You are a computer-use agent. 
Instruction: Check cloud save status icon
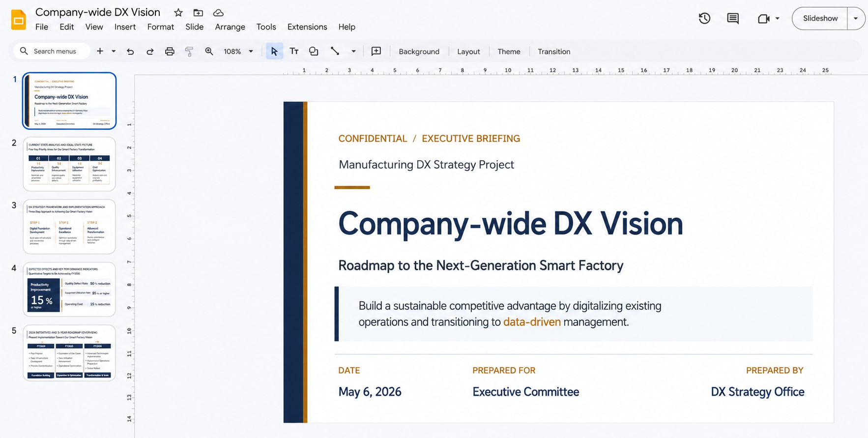pyautogui.click(x=218, y=13)
